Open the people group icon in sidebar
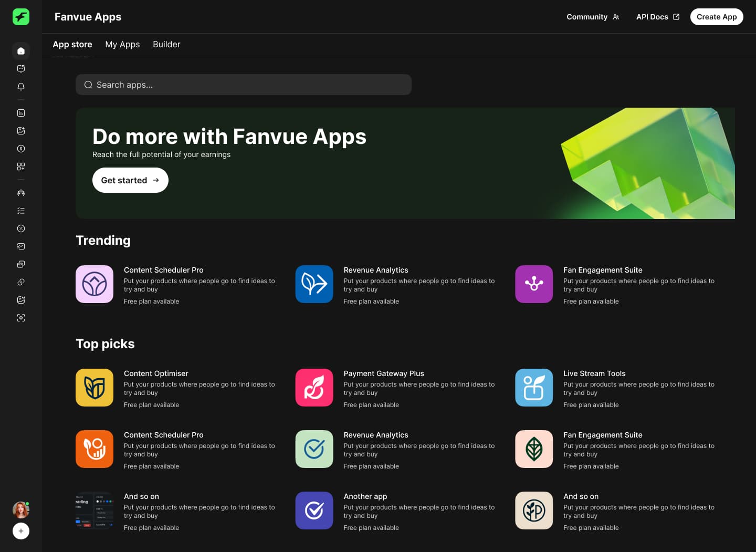756x552 pixels. (21, 193)
